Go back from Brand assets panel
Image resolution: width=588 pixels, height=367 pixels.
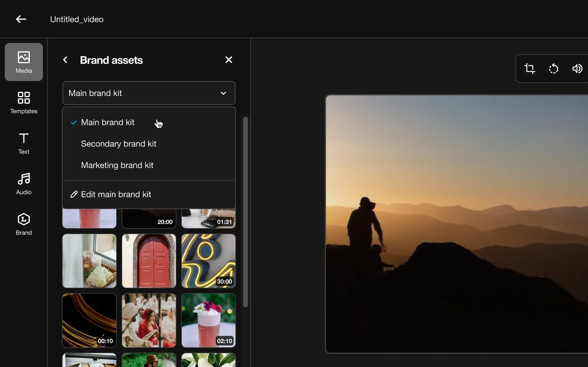point(65,60)
